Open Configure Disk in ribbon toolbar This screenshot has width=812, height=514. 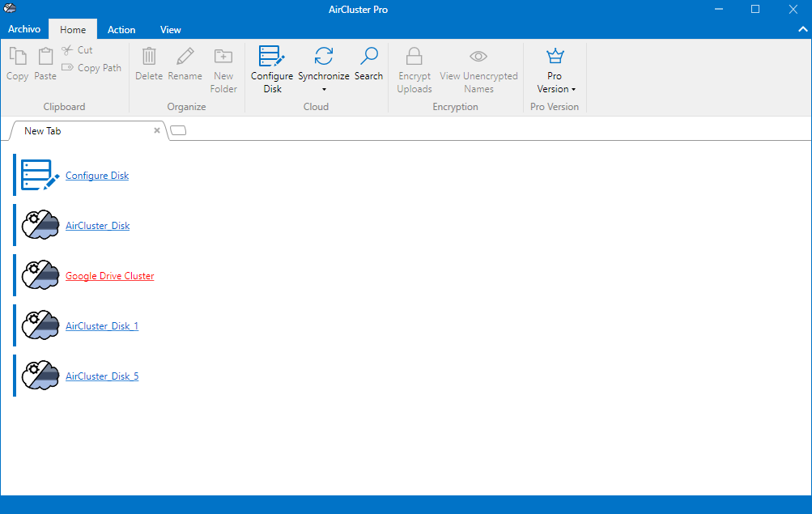[272, 70]
